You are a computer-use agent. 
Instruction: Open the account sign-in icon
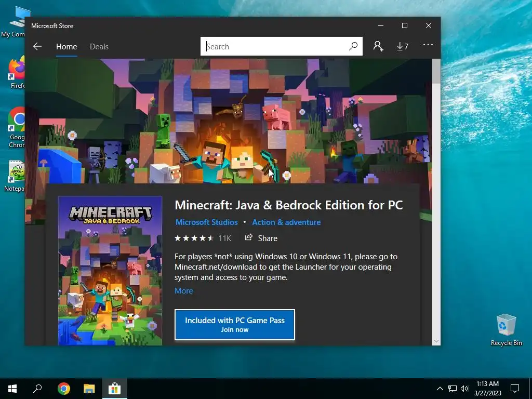[x=378, y=46]
